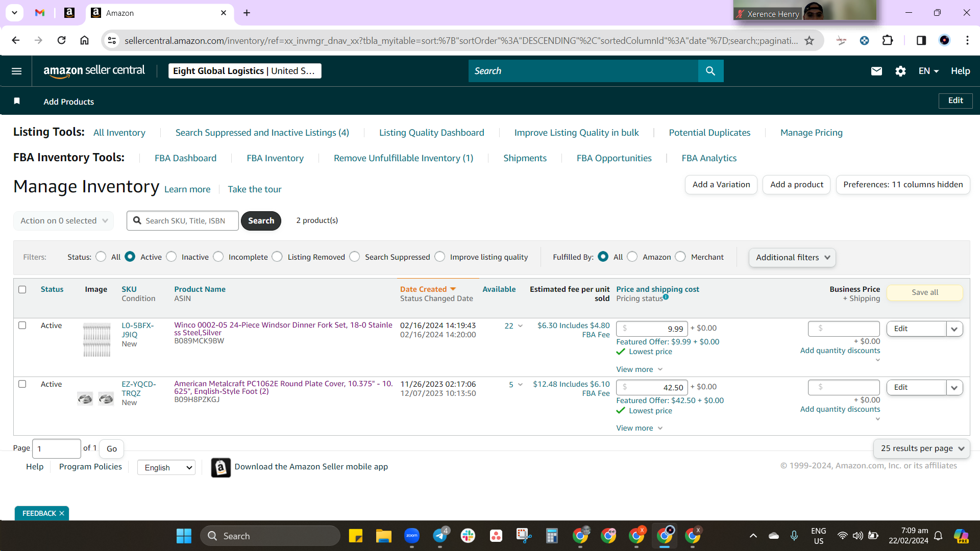The width and height of the screenshot is (980, 551).
Task: Click the Pricing status info icon
Action: coord(666,297)
